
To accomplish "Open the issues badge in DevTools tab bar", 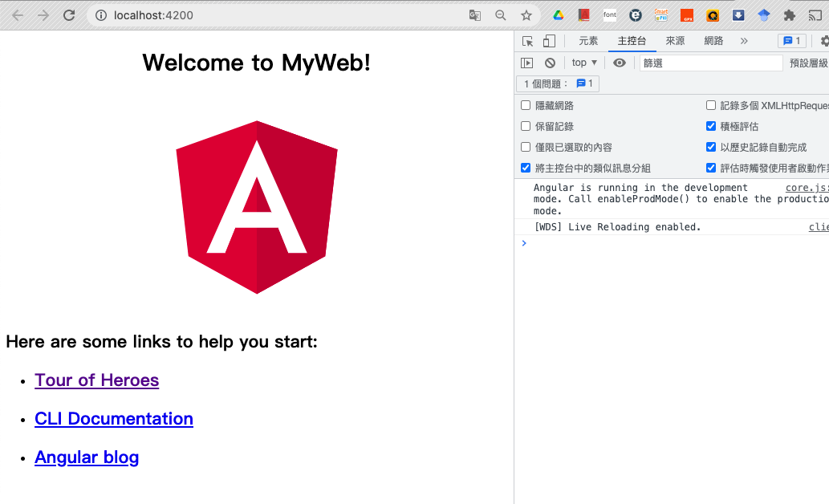I will 791,41.
